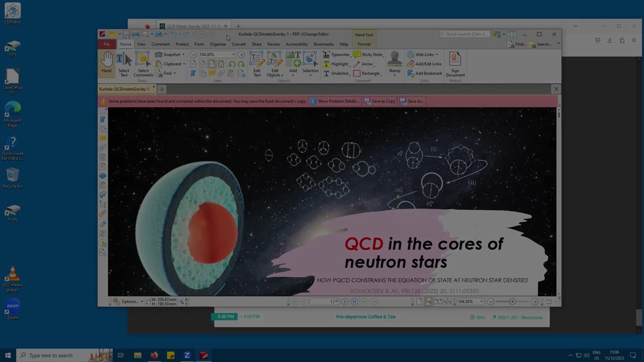The image size is (644, 362).
Task: Click Search button at ribbon right
Action: (x=540, y=44)
